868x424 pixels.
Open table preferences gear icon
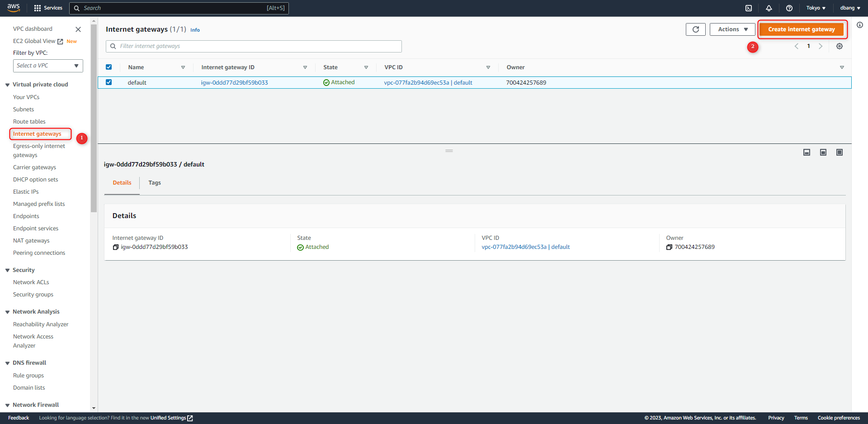tap(840, 46)
